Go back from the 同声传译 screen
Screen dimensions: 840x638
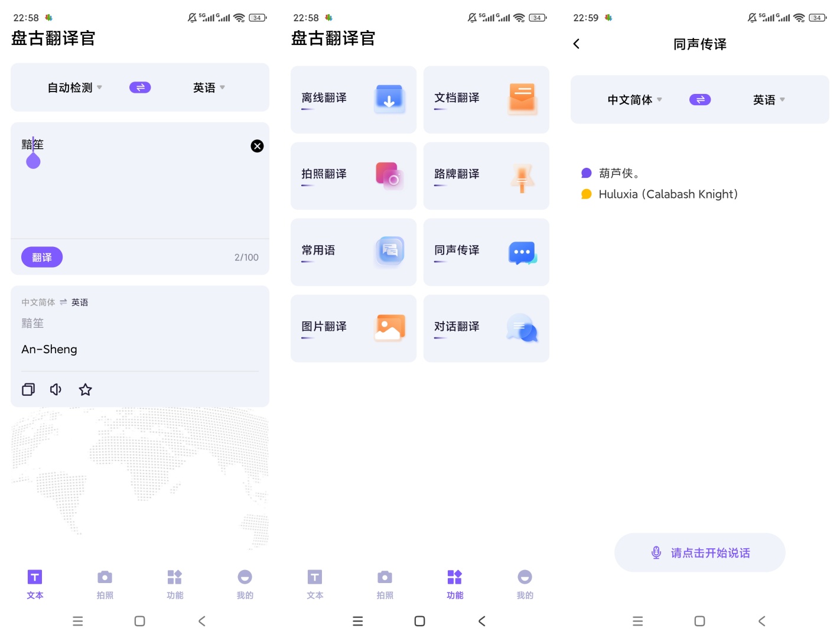(x=577, y=44)
